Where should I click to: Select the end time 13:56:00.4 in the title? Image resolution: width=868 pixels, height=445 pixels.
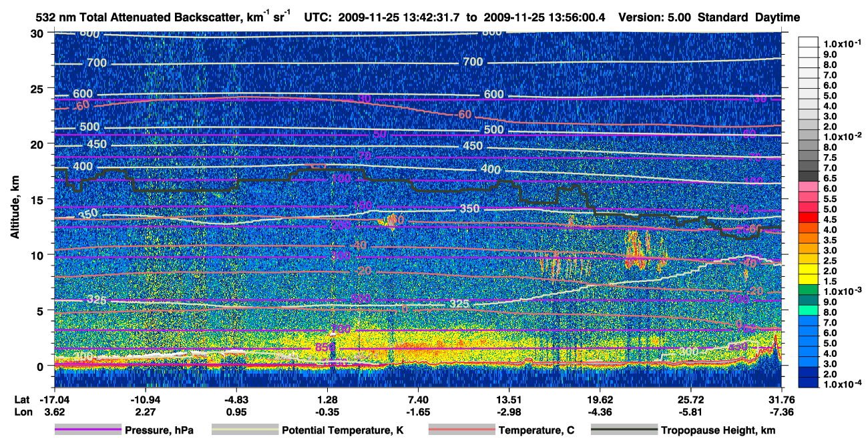point(577,17)
